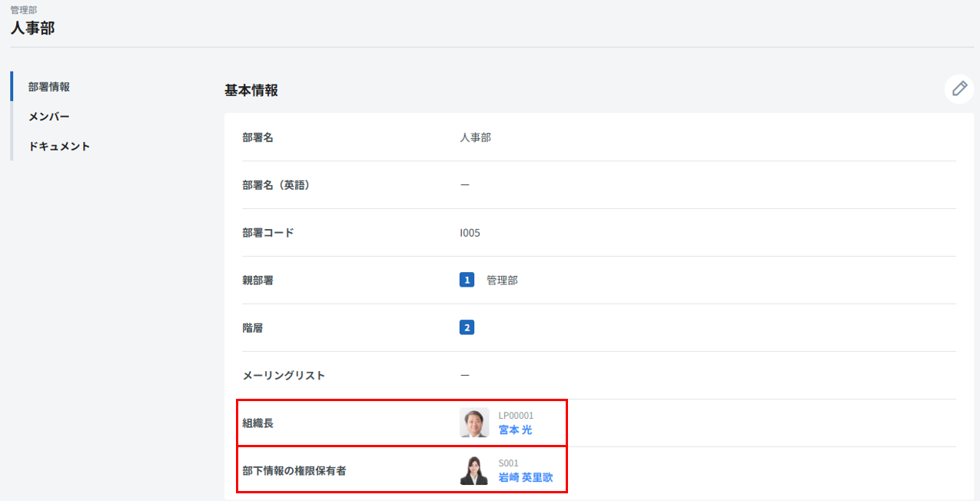Click 人事部 value in 部署名 row
This screenshot has width=980, height=501.
tap(475, 138)
